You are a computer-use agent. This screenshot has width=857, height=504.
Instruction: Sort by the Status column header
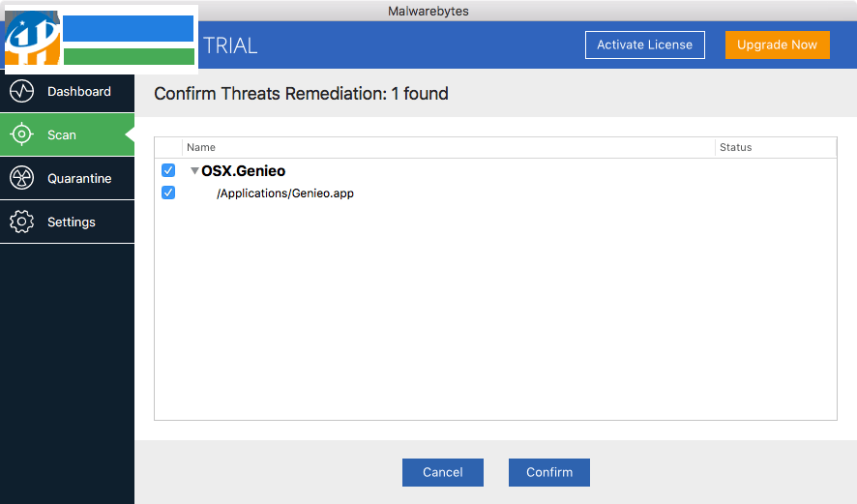coord(776,148)
